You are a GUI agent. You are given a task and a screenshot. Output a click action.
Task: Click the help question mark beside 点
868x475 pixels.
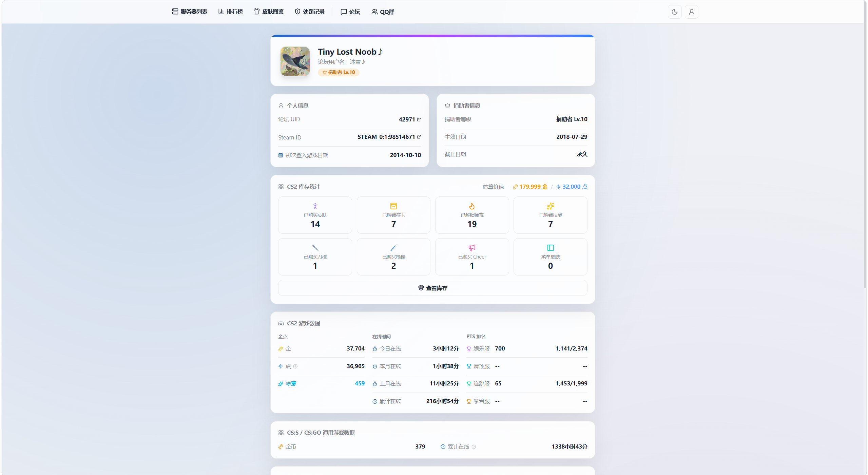pyautogui.click(x=295, y=366)
